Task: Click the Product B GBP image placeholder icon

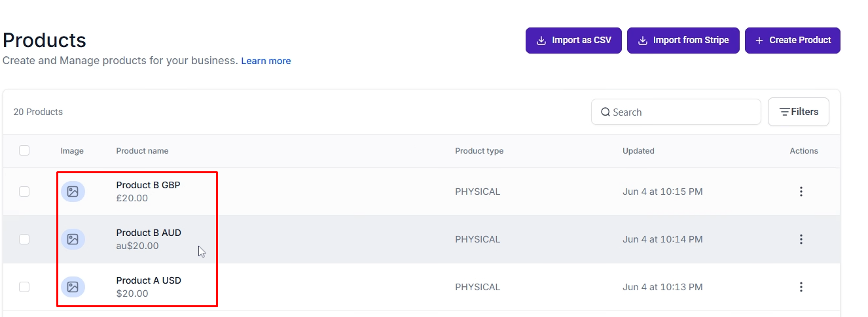Action: tap(73, 192)
